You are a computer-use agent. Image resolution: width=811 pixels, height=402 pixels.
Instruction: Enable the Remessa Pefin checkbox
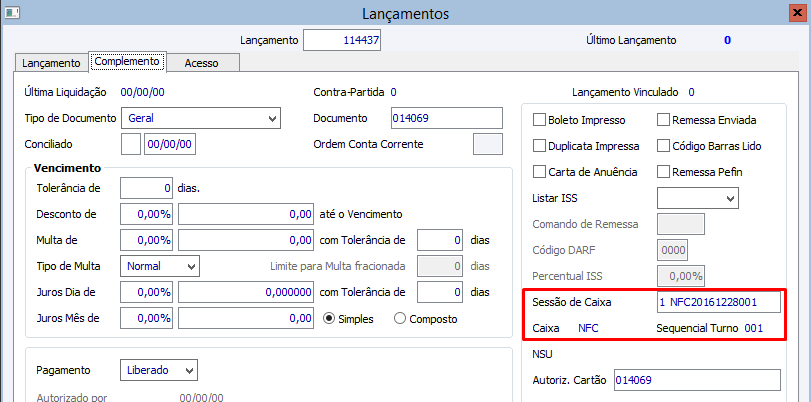(664, 172)
